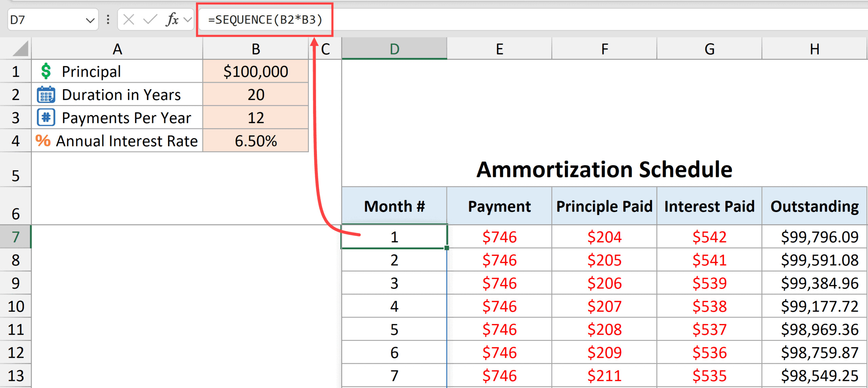
Task: Click the green dollar Principal icon
Action: pyautogui.click(x=46, y=71)
